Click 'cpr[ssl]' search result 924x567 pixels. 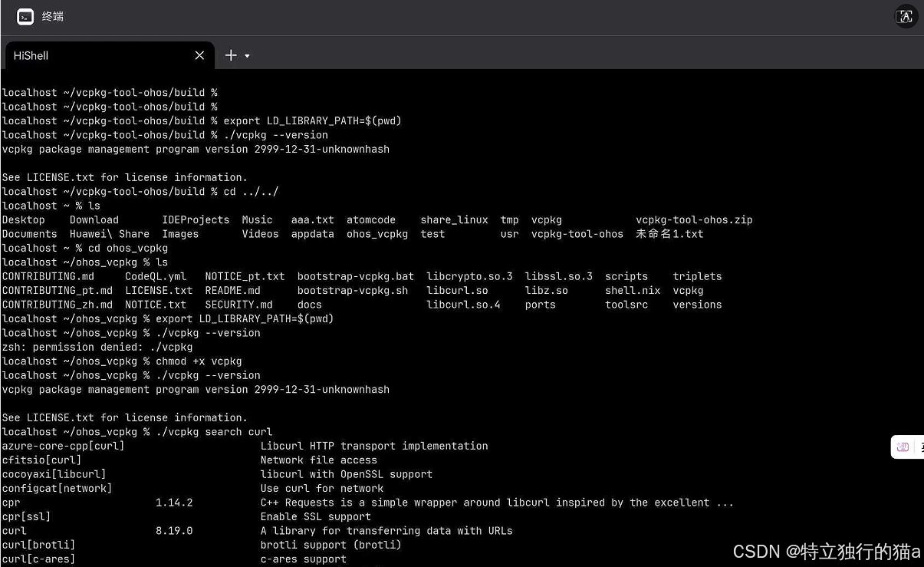[x=27, y=516]
